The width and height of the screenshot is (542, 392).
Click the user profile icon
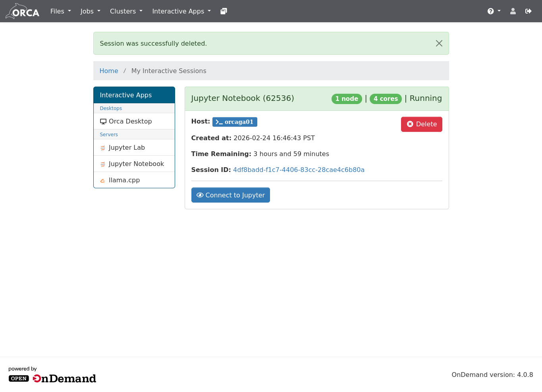point(513,11)
